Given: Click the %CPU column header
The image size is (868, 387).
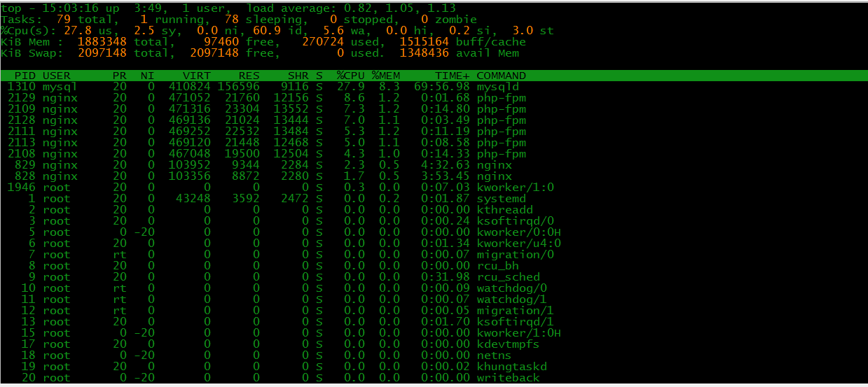Looking at the screenshot, I should pyautogui.click(x=350, y=76).
